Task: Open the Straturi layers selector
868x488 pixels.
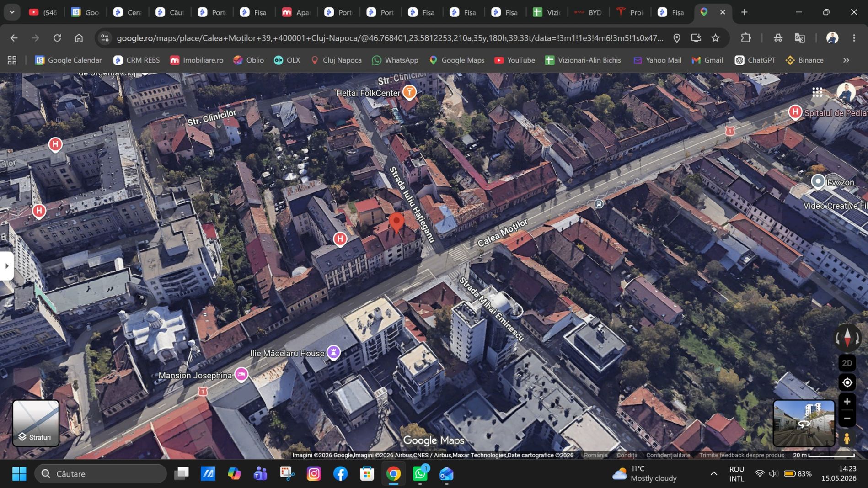Action: tap(36, 423)
